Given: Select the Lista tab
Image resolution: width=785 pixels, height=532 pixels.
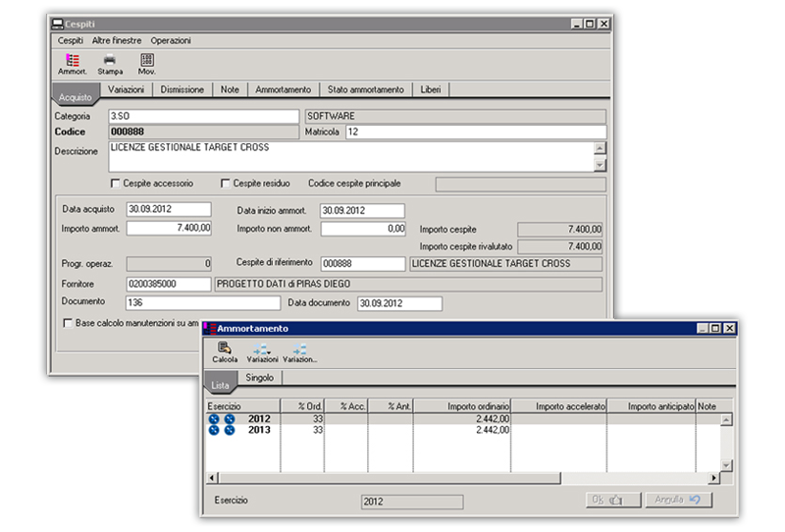Looking at the screenshot, I should click(220, 385).
